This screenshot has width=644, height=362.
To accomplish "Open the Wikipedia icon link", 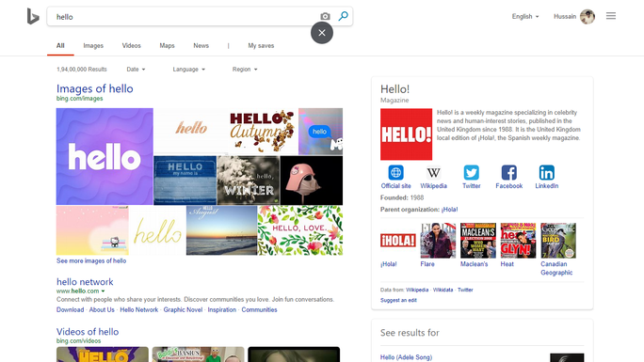I will pyautogui.click(x=433, y=173).
